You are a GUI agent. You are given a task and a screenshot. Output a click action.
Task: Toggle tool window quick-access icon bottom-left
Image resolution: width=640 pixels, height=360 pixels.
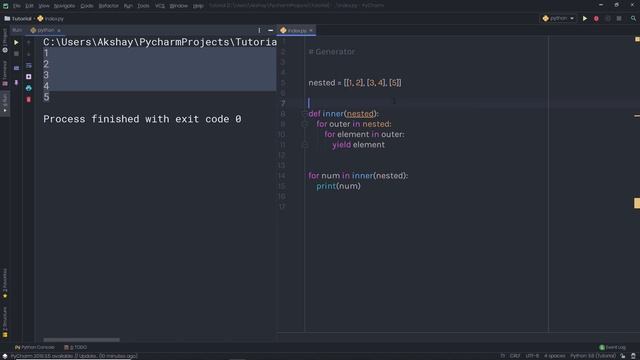pos(4,356)
